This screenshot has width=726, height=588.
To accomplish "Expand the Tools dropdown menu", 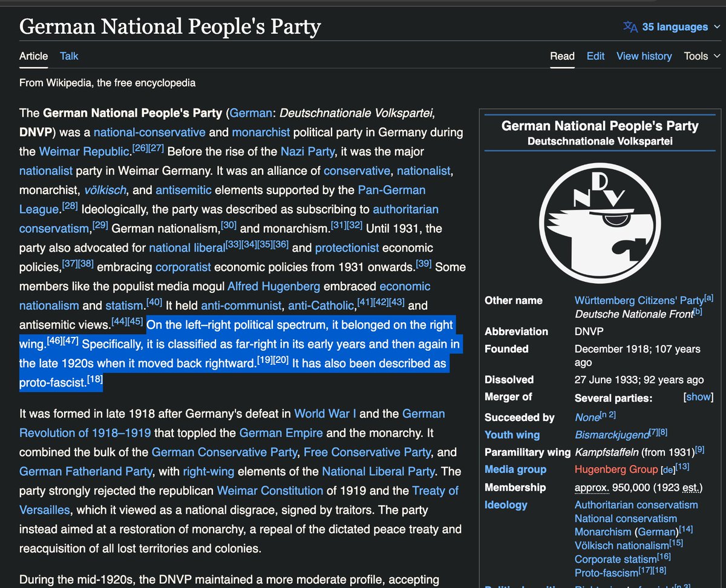I will pyautogui.click(x=702, y=56).
